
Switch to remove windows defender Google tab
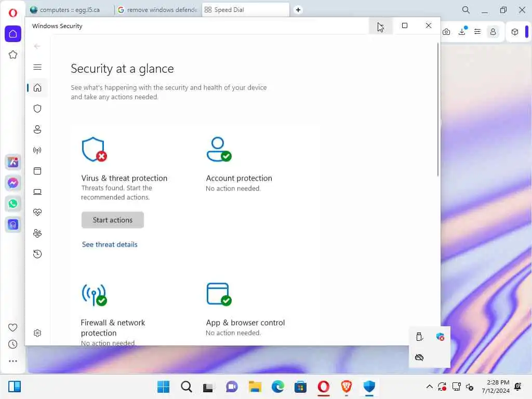157,10
